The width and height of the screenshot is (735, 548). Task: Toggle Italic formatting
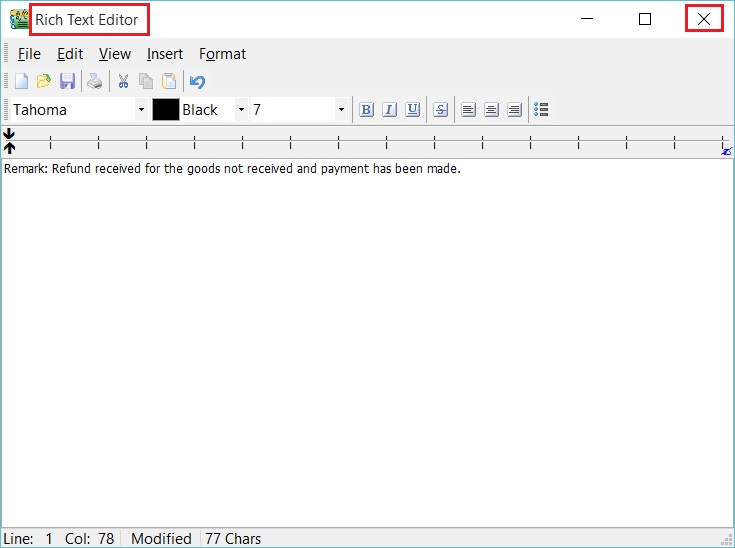click(389, 110)
